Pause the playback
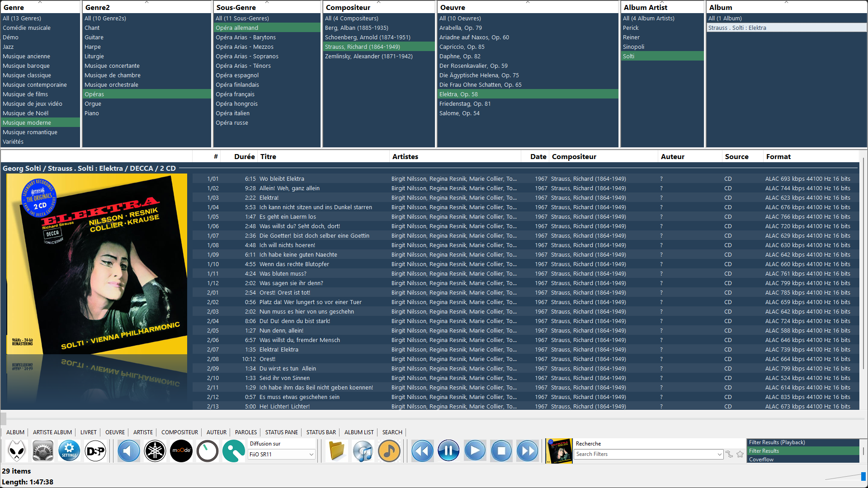Image resolution: width=868 pixels, height=488 pixels. tap(448, 450)
